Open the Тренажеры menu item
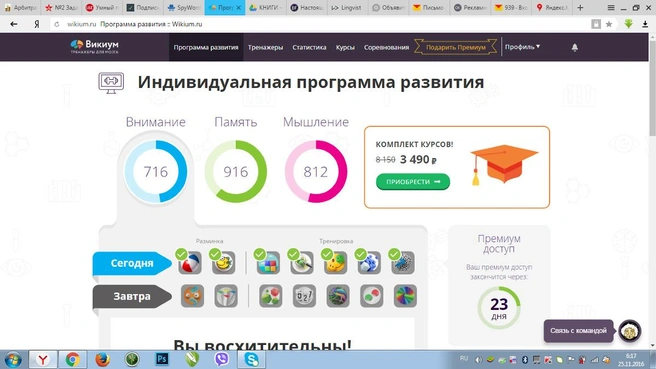 pyautogui.click(x=265, y=47)
